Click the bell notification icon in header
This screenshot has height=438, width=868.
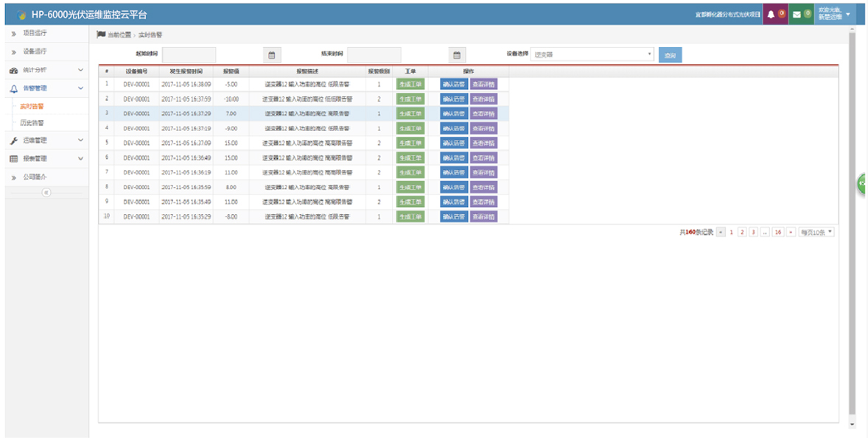pos(771,15)
